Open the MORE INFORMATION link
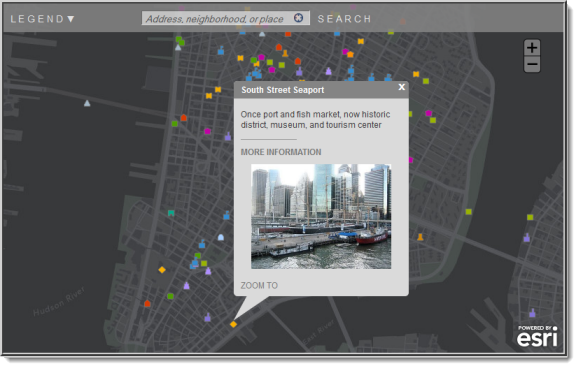This screenshot has width=578, height=368. click(281, 152)
